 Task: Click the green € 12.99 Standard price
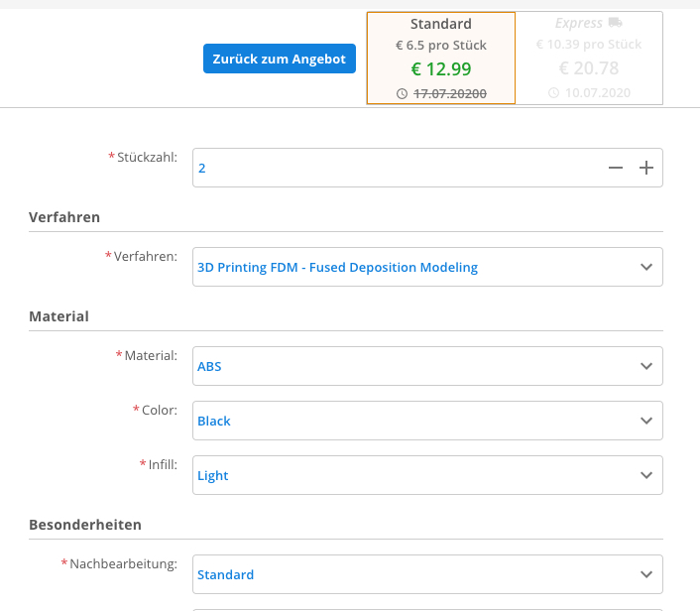[x=441, y=68]
